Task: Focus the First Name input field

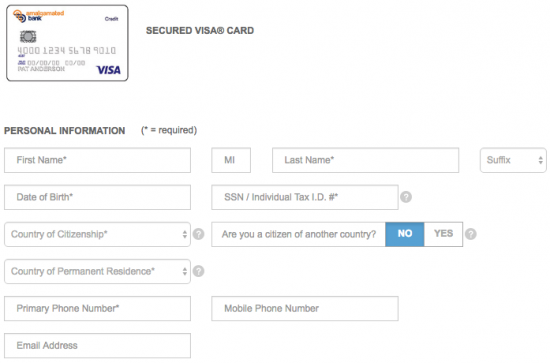Action: 98,160
